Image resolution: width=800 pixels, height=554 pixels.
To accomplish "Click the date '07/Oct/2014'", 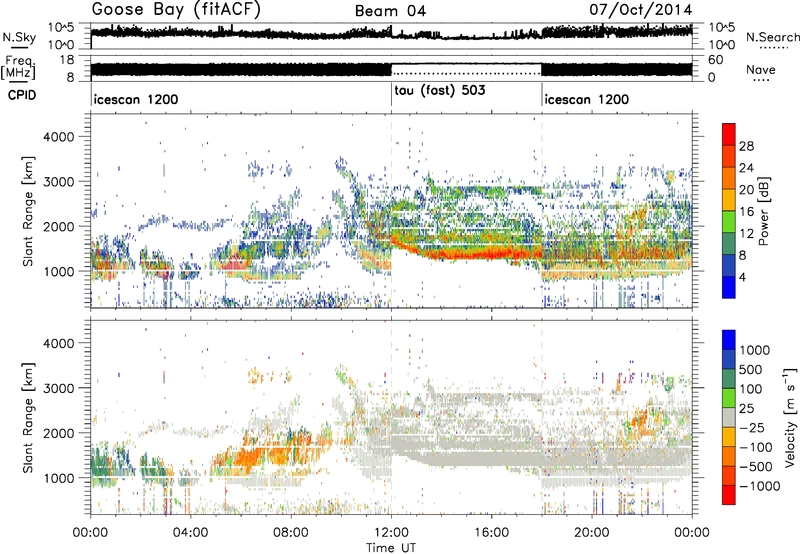I will (641, 10).
